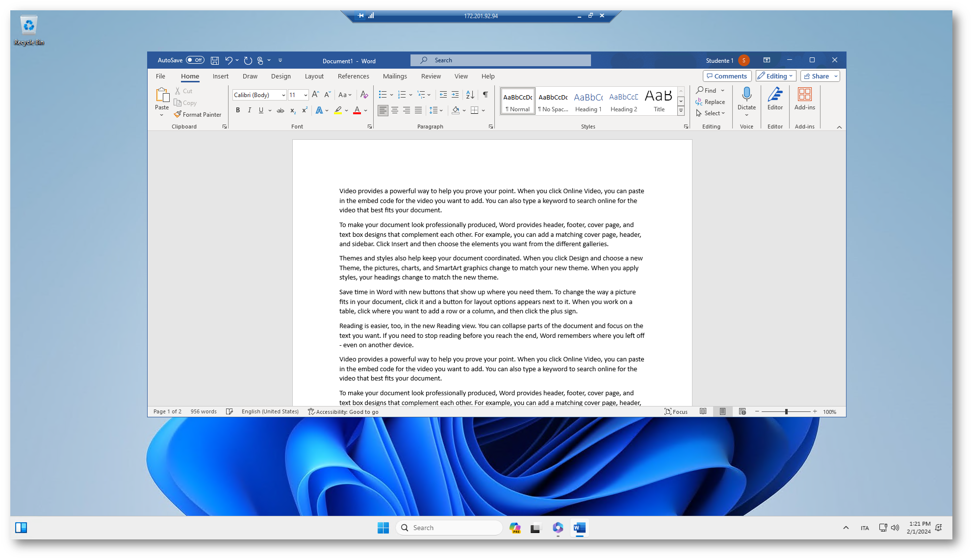Open the Calibri (Body) font name dropdown
The image size is (973, 560).
click(x=283, y=95)
